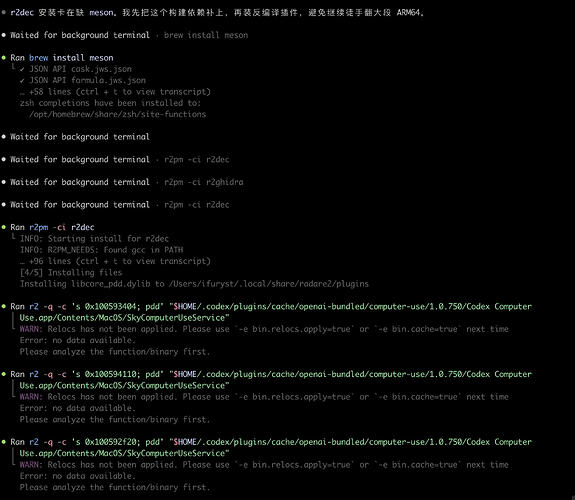
Task: Select the 'JSON API cask.jws.json' line
Action: (x=80, y=69)
